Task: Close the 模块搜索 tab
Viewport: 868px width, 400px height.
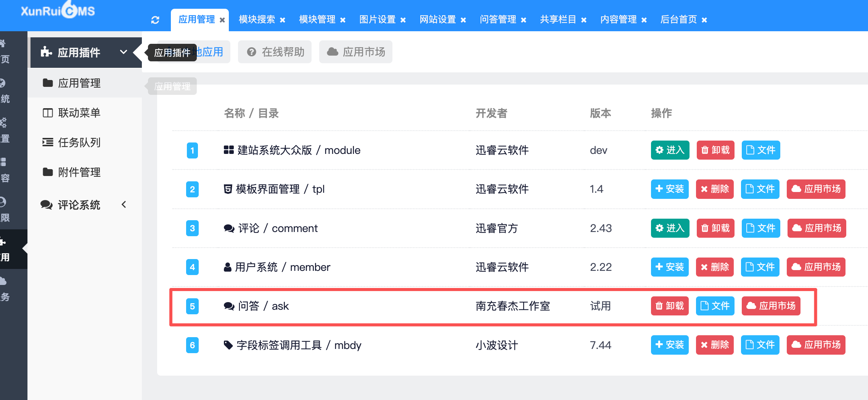Action: (283, 20)
